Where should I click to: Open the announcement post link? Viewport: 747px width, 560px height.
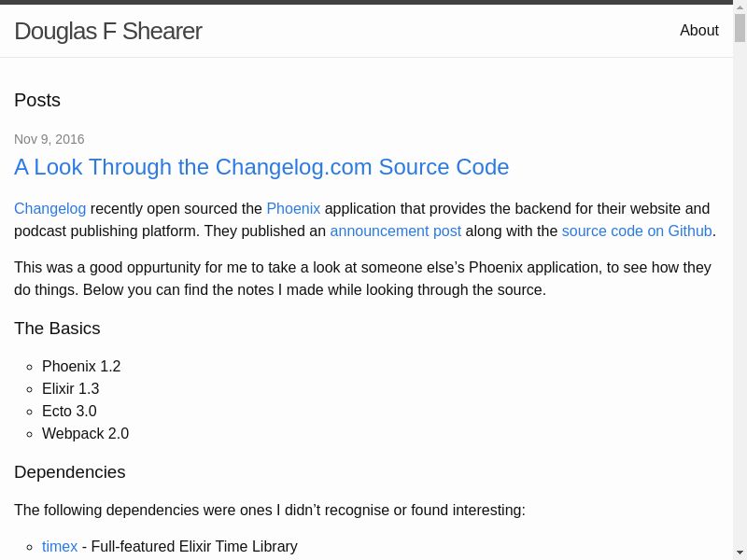(x=395, y=231)
